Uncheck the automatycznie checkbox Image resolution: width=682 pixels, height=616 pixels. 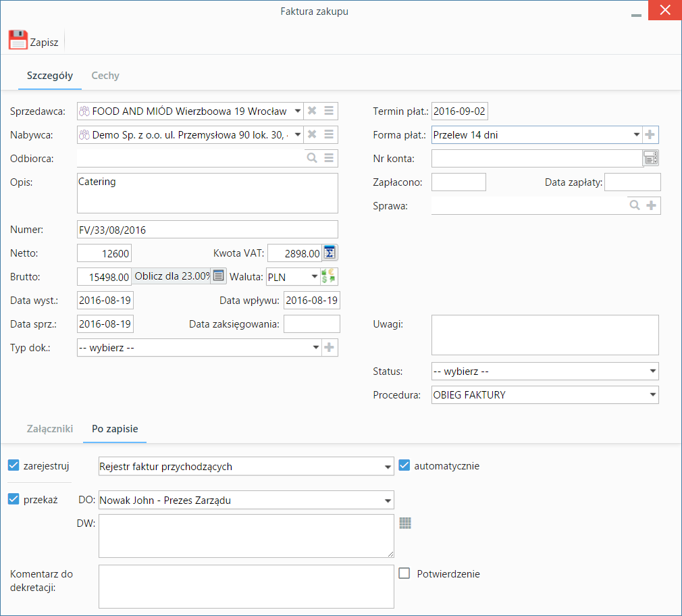click(404, 465)
